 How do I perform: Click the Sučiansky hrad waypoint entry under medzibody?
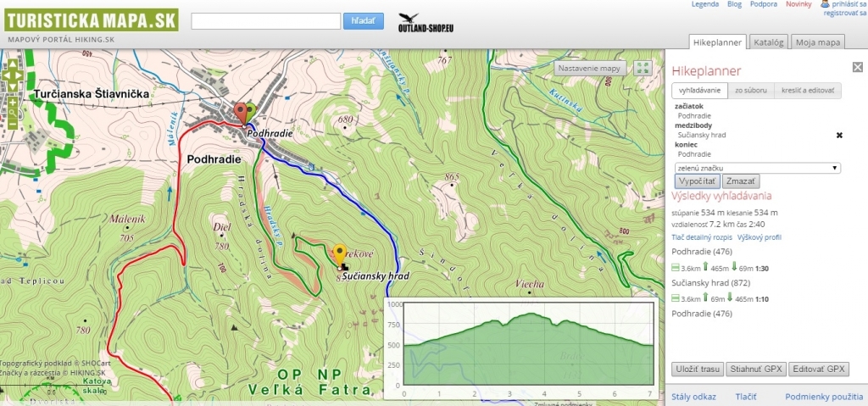(701, 135)
